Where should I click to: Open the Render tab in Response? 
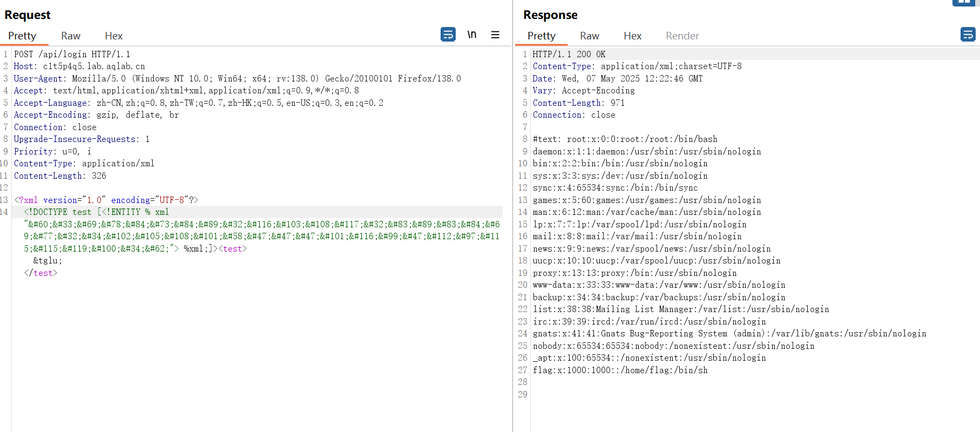point(682,36)
